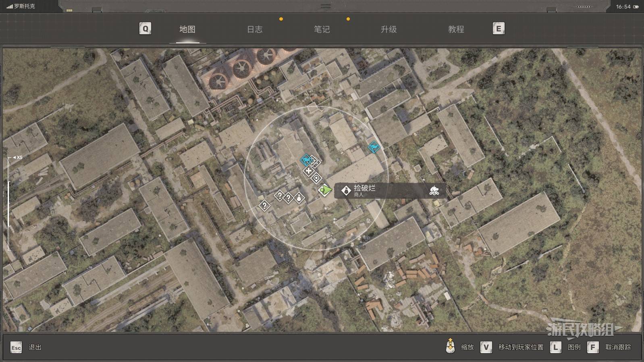Click 移动到玩家位置
This screenshot has width=644, height=362.
coord(521,347)
